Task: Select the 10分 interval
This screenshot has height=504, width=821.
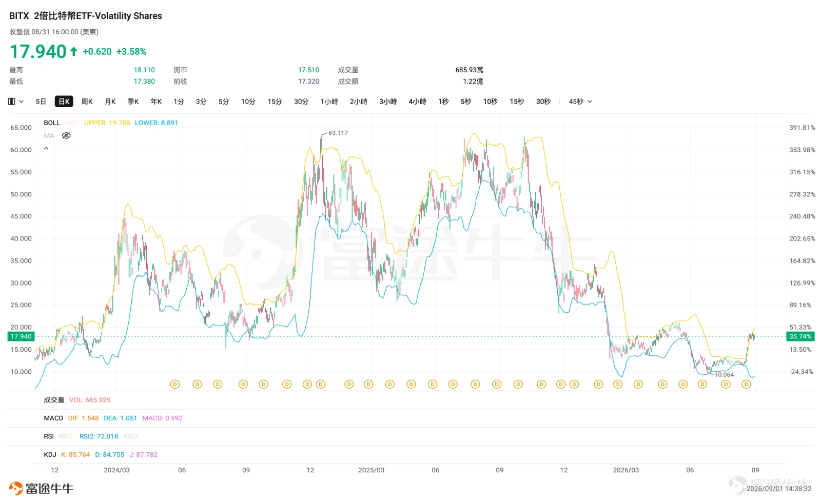Action: pyautogui.click(x=248, y=102)
